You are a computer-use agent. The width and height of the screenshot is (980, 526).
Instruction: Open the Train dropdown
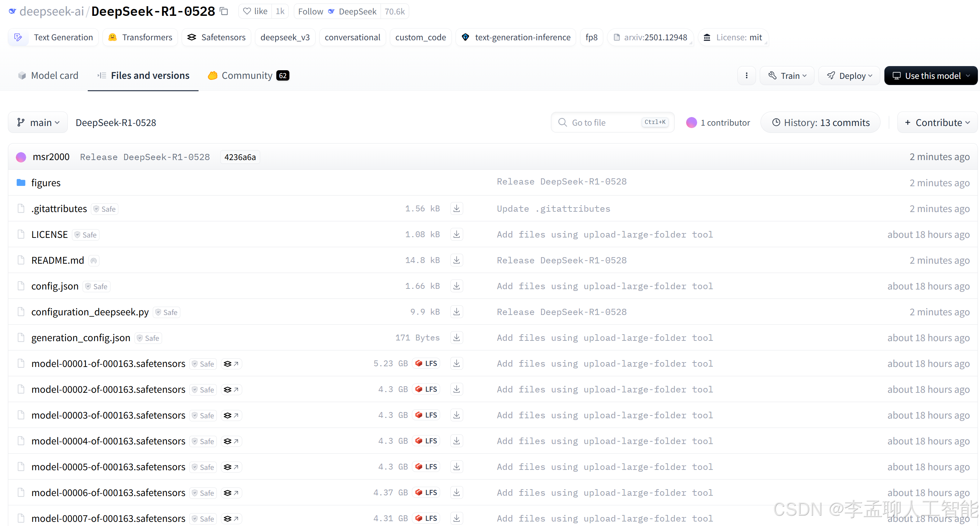pyautogui.click(x=787, y=76)
